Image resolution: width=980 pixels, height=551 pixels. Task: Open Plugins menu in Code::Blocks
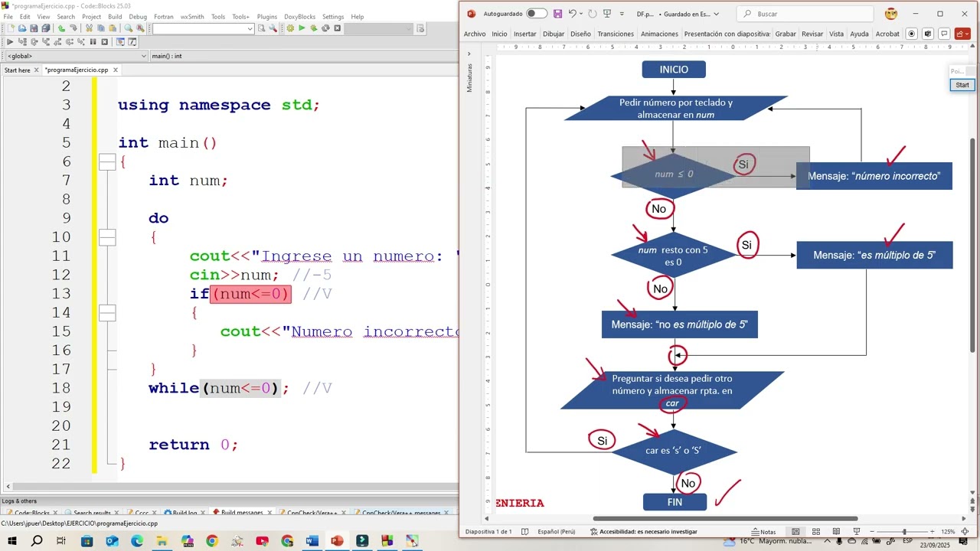pyautogui.click(x=267, y=17)
